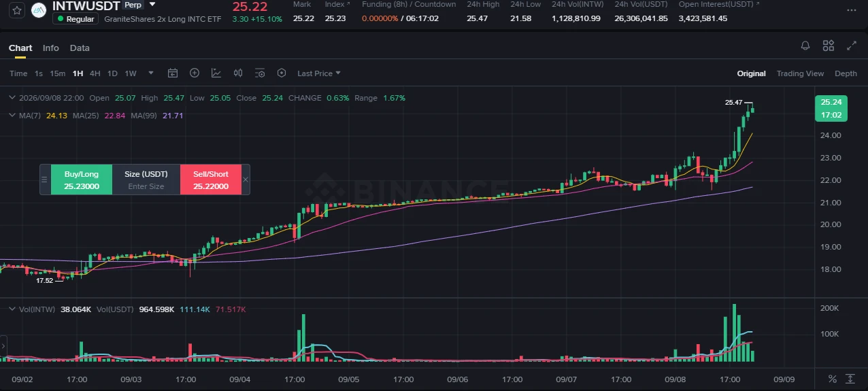Screen dimensions: 868x391
Task: Select the Time chart interval
Action: (x=18, y=73)
